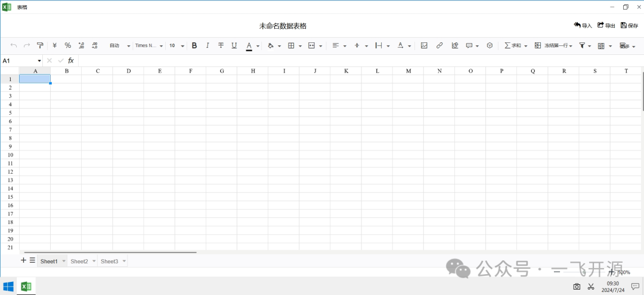Toggle italic formatting
Viewport: 644px width, 295px height.
[x=208, y=45]
